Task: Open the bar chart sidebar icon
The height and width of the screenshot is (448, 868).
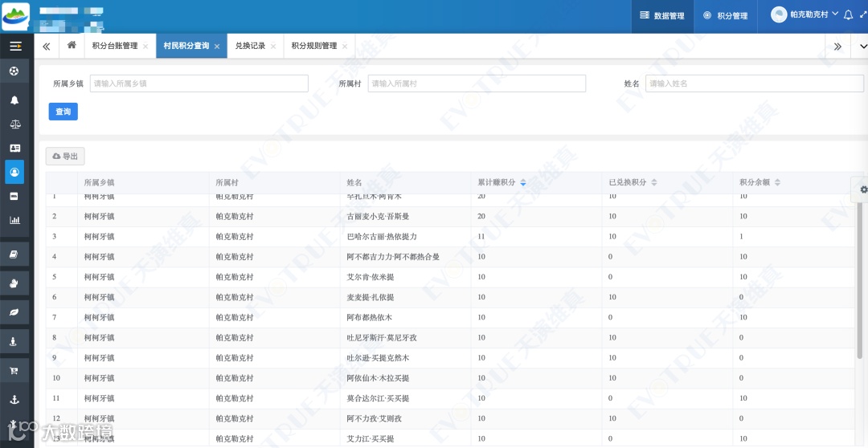Action: (x=15, y=220)
